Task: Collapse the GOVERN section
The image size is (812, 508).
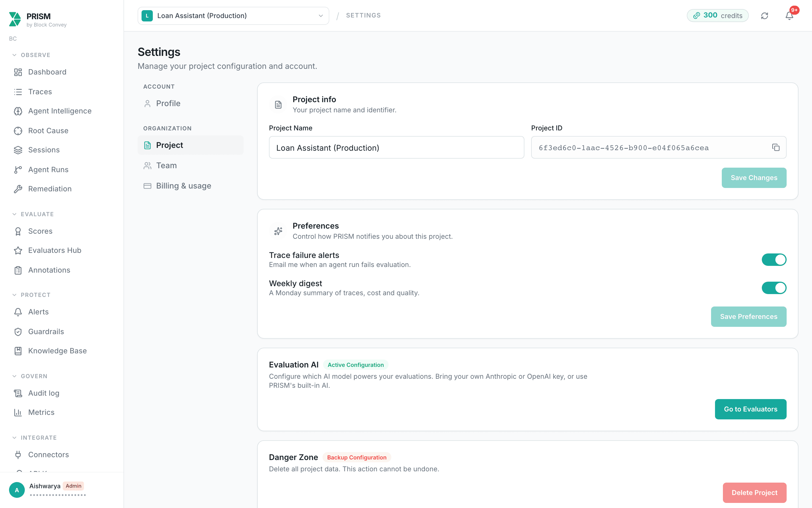Action: tap(30, 376)
